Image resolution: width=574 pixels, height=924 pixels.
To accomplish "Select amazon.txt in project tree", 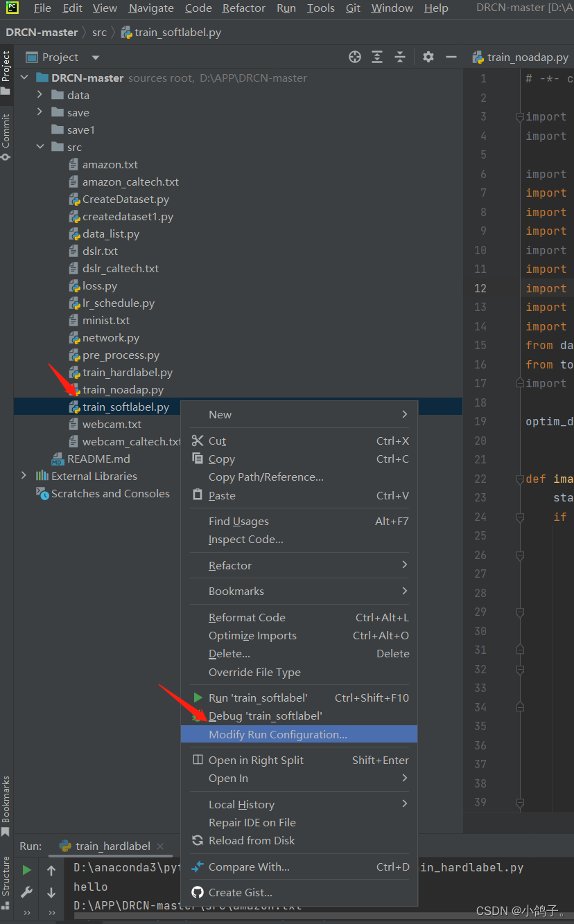I will point(110,164).
